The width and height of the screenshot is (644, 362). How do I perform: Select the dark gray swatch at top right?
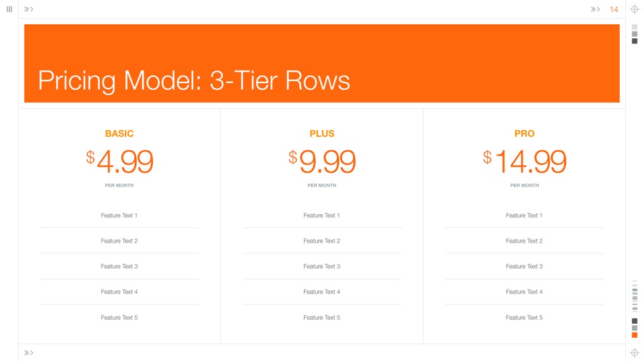pyautogui.click(x=635, y=41)
